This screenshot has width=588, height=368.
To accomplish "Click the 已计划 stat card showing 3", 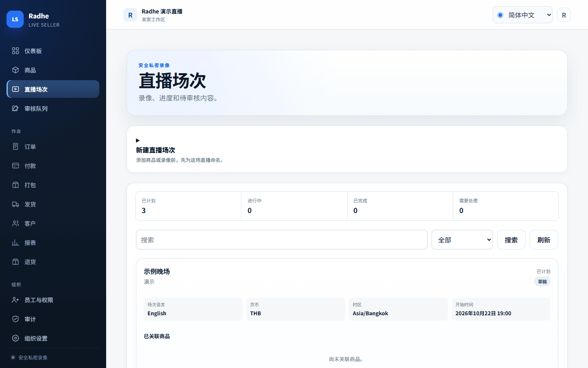I will (188, 206).
